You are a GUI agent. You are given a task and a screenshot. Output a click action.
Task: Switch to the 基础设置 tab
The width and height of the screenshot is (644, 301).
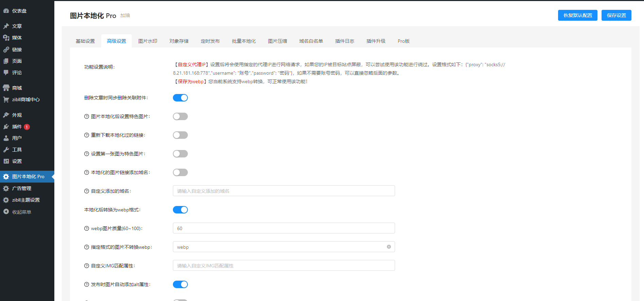point(85,41)
